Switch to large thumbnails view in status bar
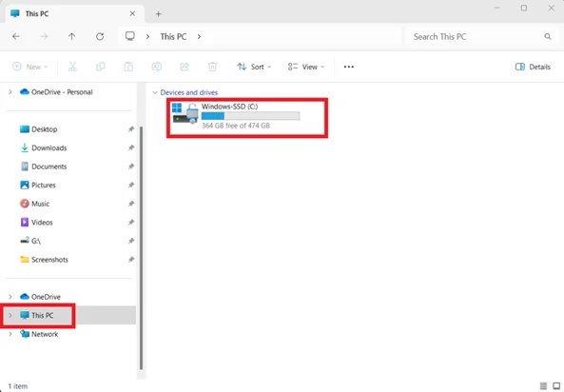Screen dimensions: 564x392 tap(556, 386)
